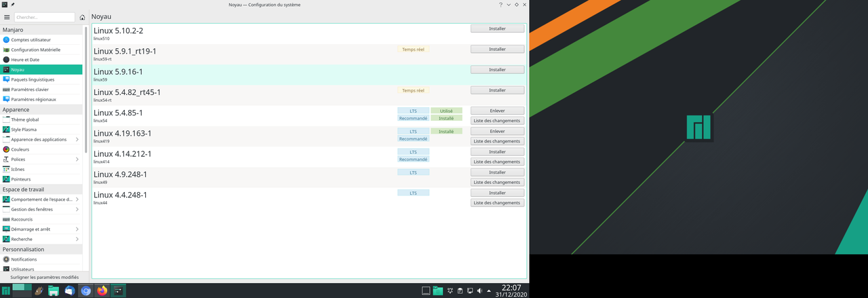
Task: Click LTS tag on Linux 4.4.248-1
Action: pyautogui.click(x=413, y=193)
